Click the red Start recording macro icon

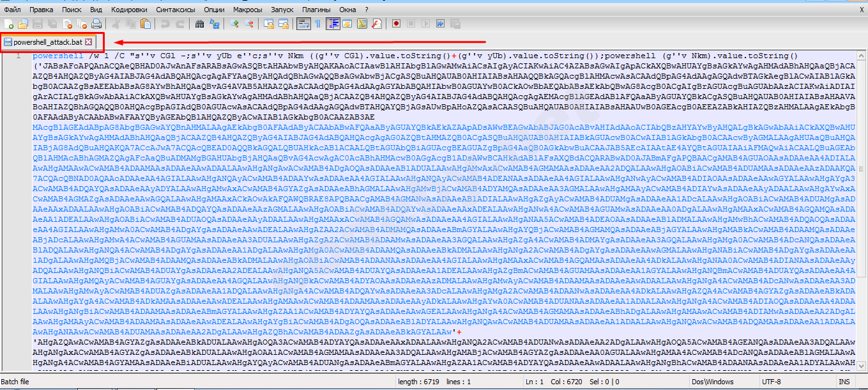pos(397,24)
